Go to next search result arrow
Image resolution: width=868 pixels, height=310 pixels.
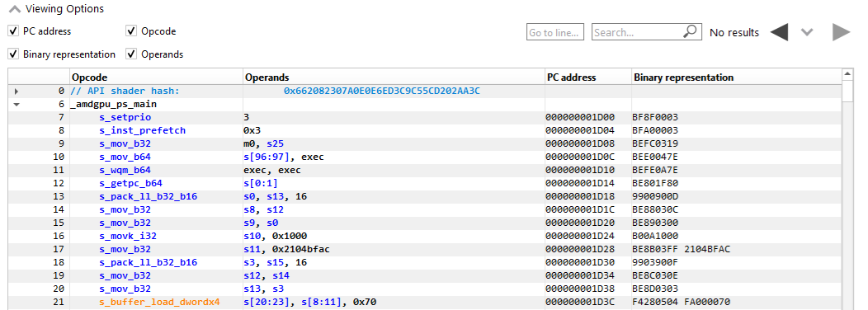point(841,32)
